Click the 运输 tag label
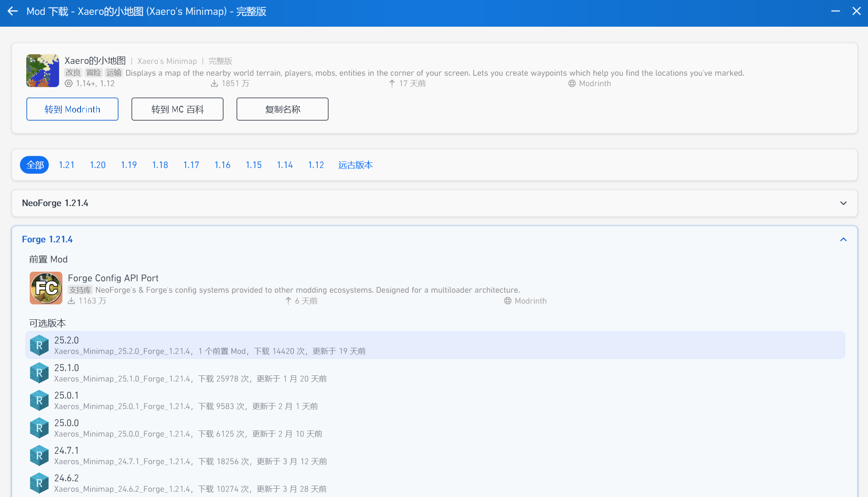The image size is (868, 497). pyautogui.click(x=114, y=73)
